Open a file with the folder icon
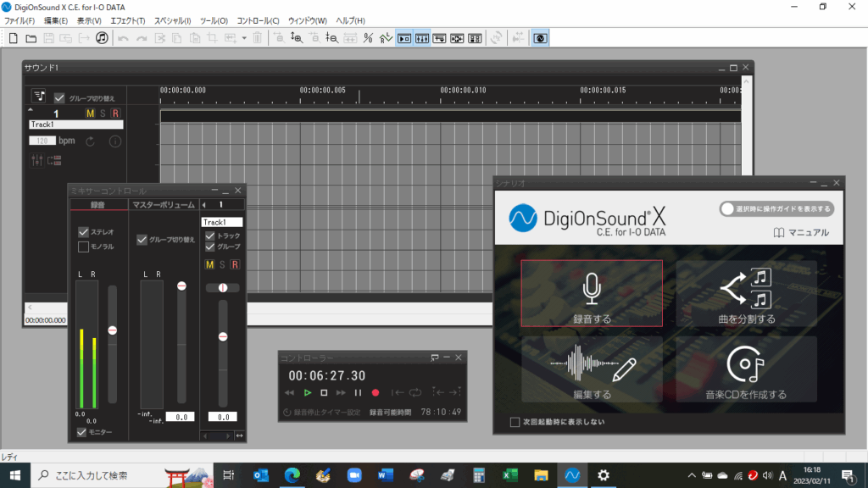Viewport: 868px width, 488px height. [x=31, y=38]
